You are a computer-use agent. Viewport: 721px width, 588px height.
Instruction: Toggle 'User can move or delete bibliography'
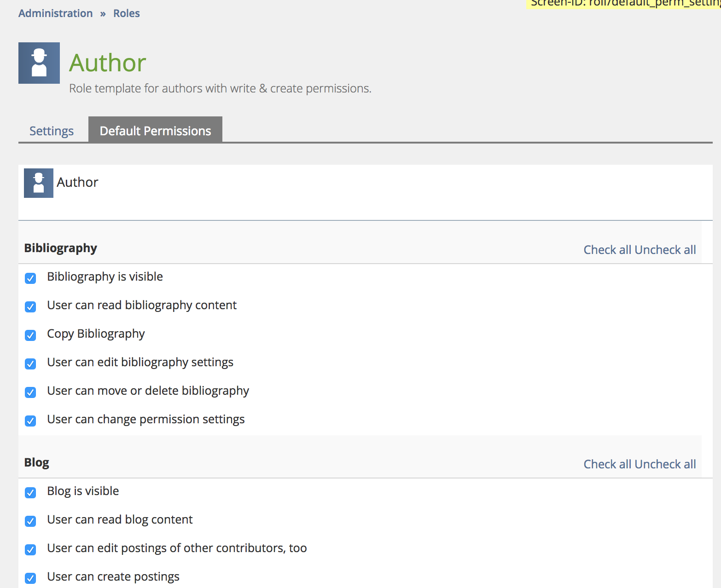30,392
